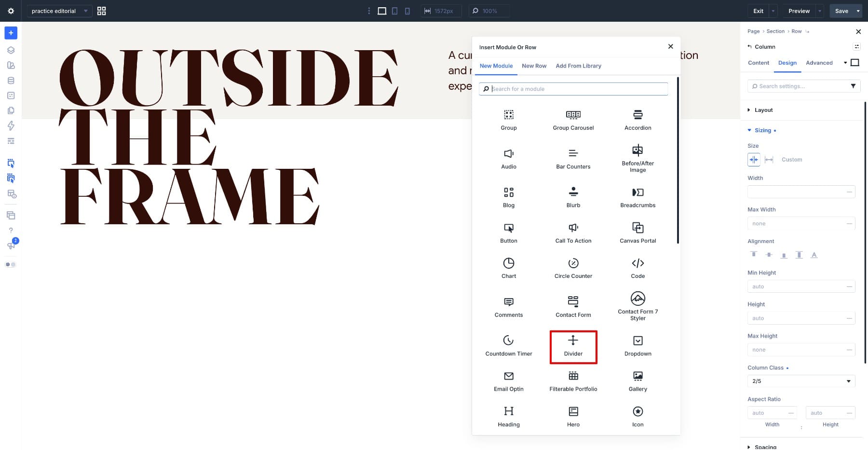
Task: Select the New Module tab
Action: coord(496,66)
